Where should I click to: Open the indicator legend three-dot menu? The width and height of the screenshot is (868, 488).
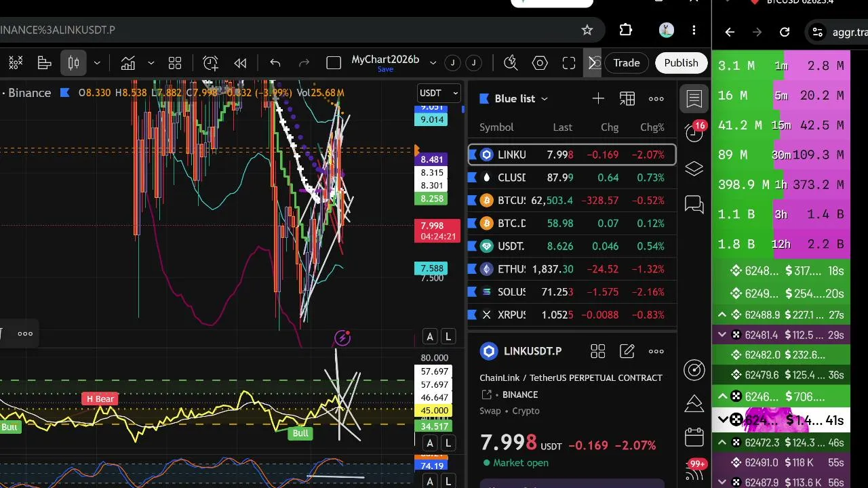click(25, 333)
